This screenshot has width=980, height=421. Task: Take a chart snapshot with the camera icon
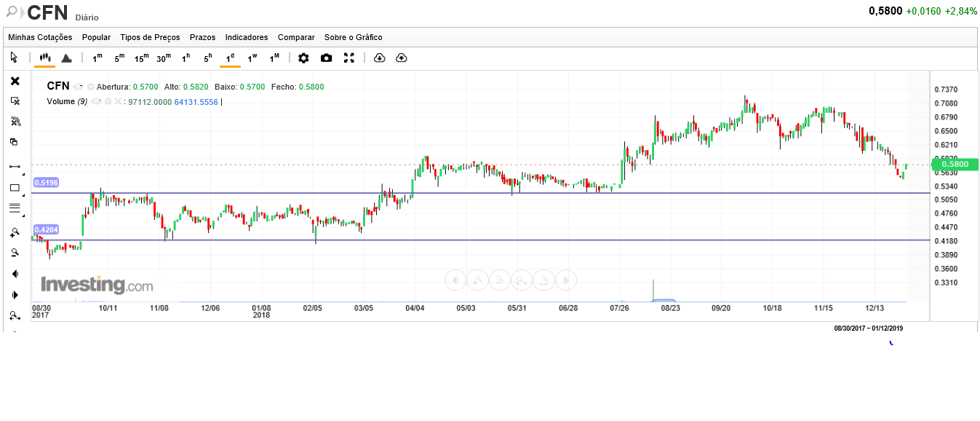(326, 58)
